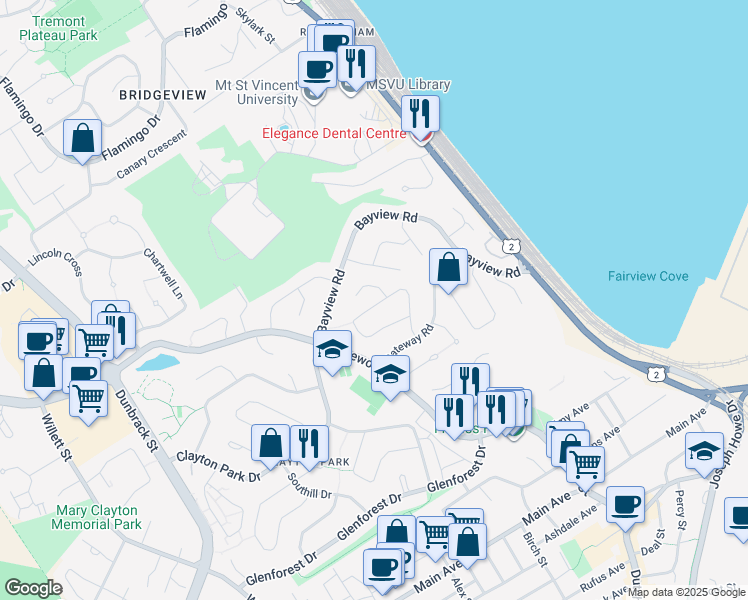Click the Google logo

pyautogui.click(x=33, y=588)
